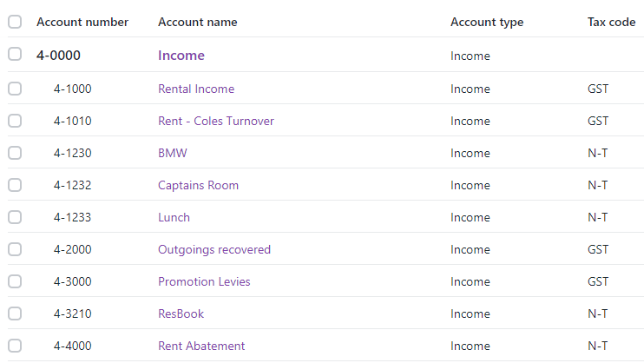Open the BMW account link
The height and width of the screenshot is (363, 644).
173,153
